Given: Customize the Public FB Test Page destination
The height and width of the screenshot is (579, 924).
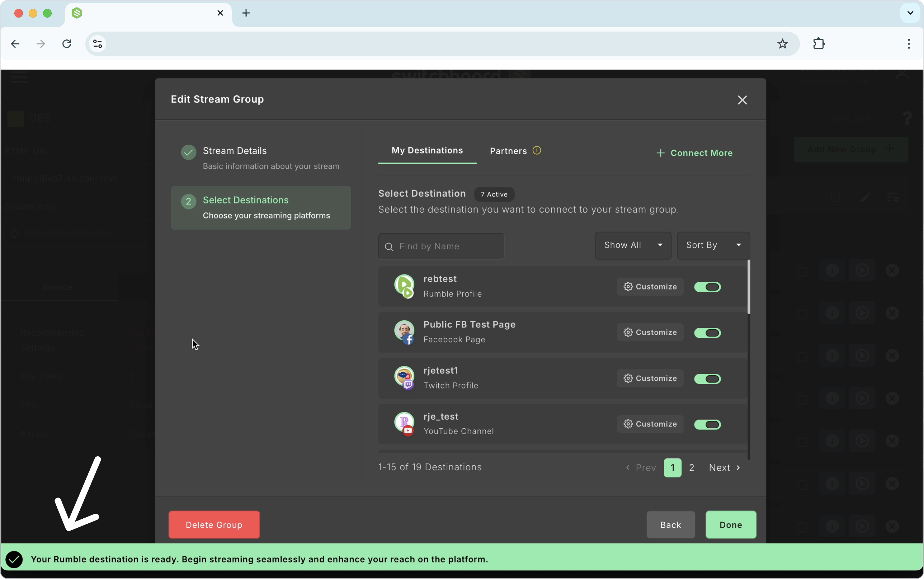Looking at the screenshot, I should 650,333.
